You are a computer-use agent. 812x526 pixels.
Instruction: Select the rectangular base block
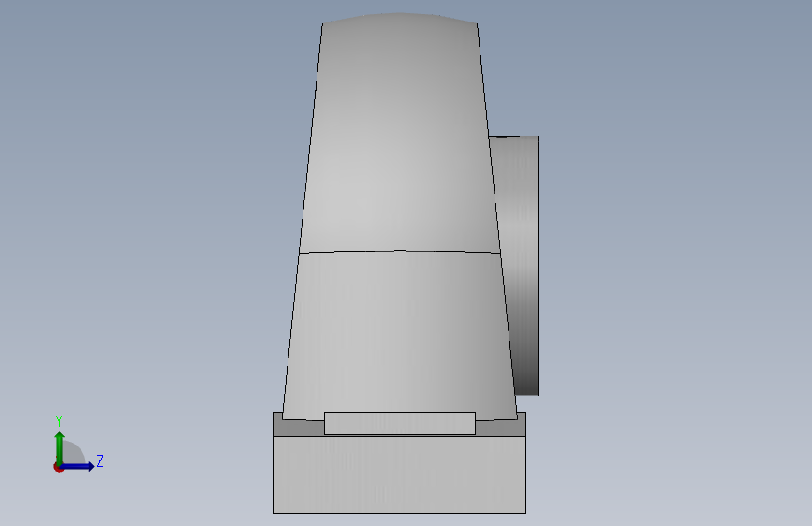[400, 475]
